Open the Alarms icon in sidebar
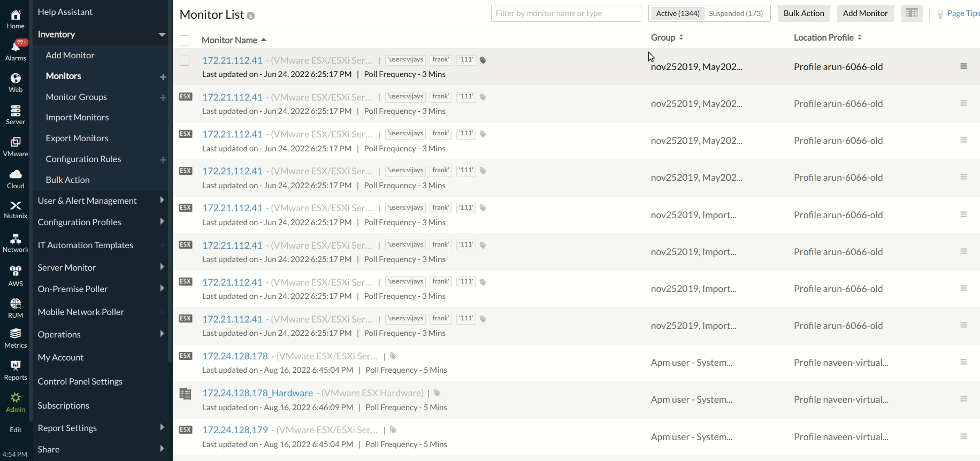This screenshot has width=980, height=461. tap(16, 50)
